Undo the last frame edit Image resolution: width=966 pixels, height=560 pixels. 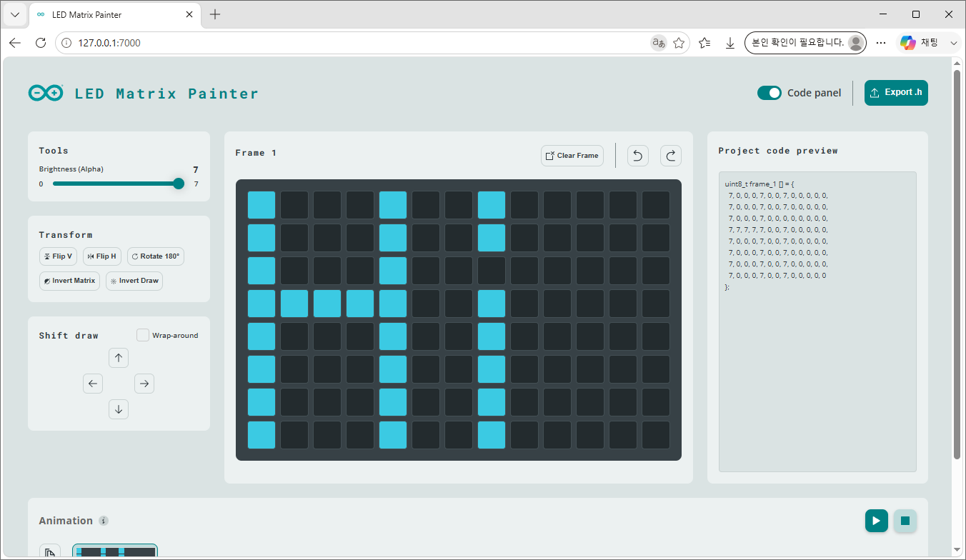tap(638, 156)
